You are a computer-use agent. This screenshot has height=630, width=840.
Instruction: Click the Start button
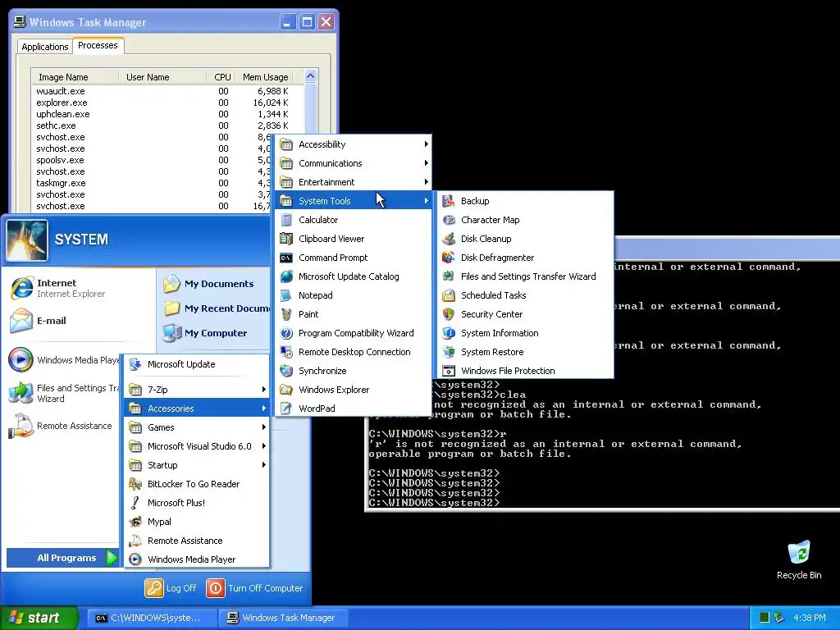(39, 618)
